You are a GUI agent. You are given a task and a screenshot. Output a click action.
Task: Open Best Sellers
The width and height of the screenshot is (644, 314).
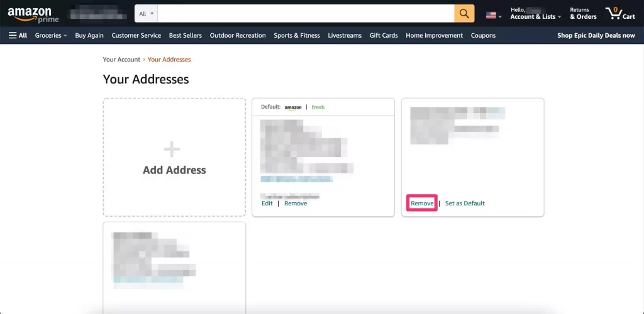[186, 36]
